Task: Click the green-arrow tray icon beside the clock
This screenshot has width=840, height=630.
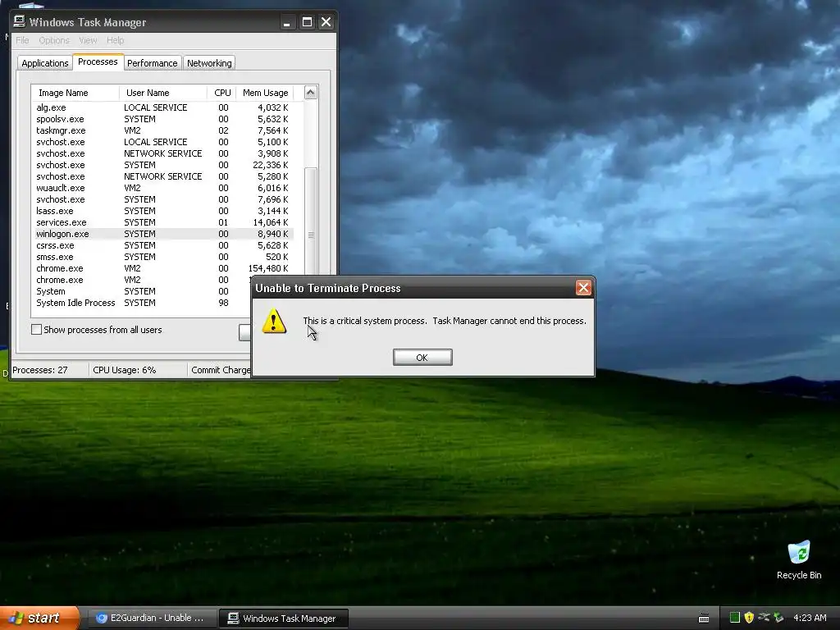Action: click(778, 618)
